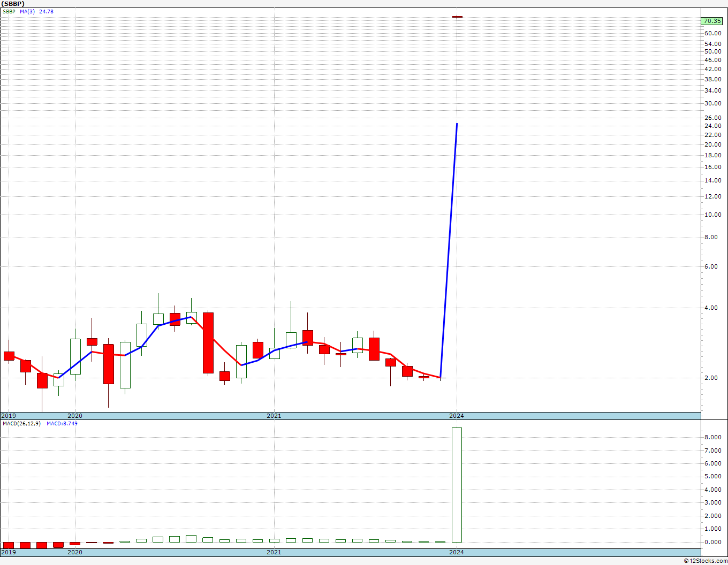
Task: Click the 4.00 price axis label
Action: pos(711,308)
